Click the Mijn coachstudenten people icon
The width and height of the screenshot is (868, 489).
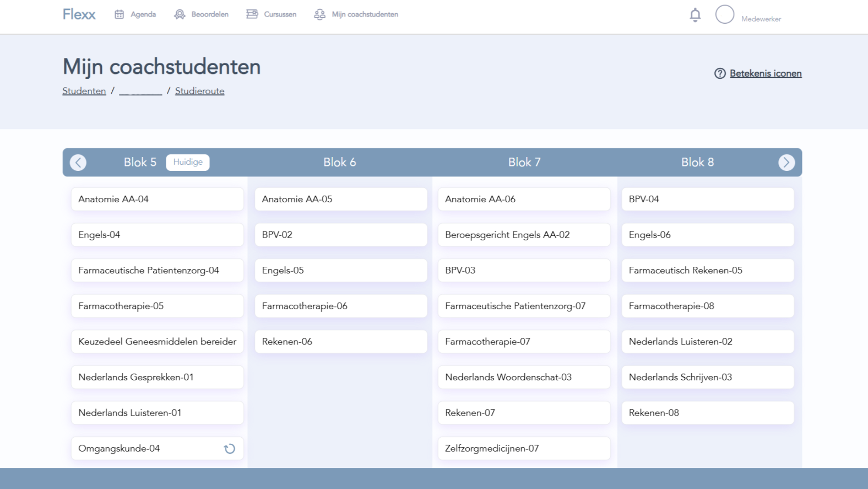click(x=319, y=14)
